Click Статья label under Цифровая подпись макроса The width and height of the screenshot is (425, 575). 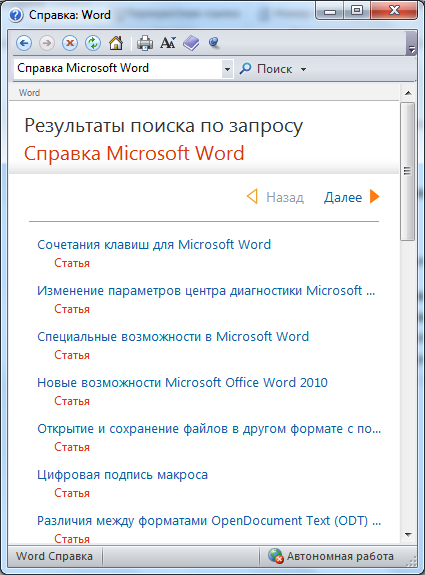click(x=72, y=493)
